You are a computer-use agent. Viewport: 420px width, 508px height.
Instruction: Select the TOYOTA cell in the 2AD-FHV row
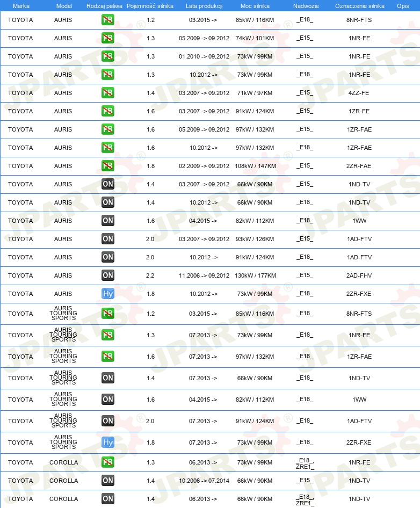tap(20, 275)
